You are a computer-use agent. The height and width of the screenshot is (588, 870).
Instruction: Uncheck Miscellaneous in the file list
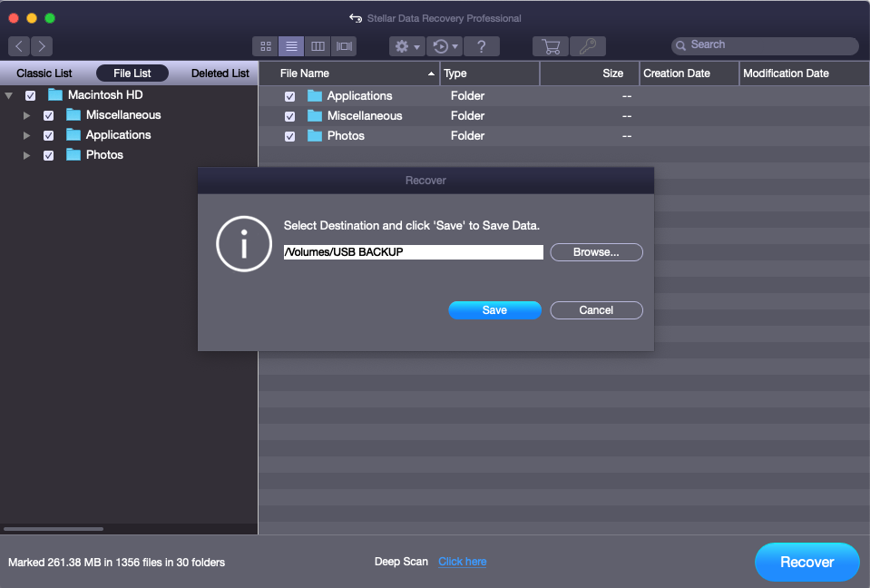(289, 116)
